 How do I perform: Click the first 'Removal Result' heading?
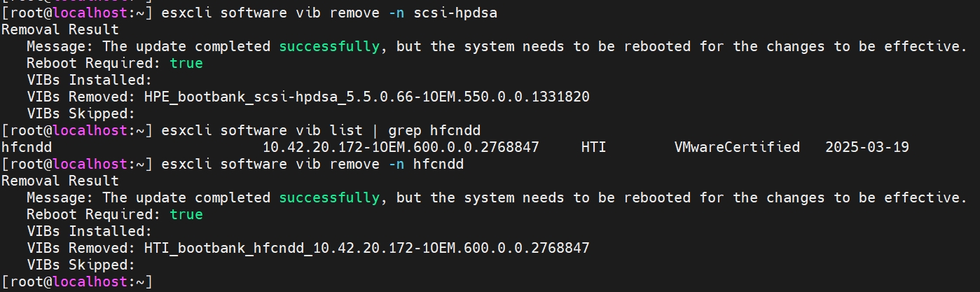60,29
